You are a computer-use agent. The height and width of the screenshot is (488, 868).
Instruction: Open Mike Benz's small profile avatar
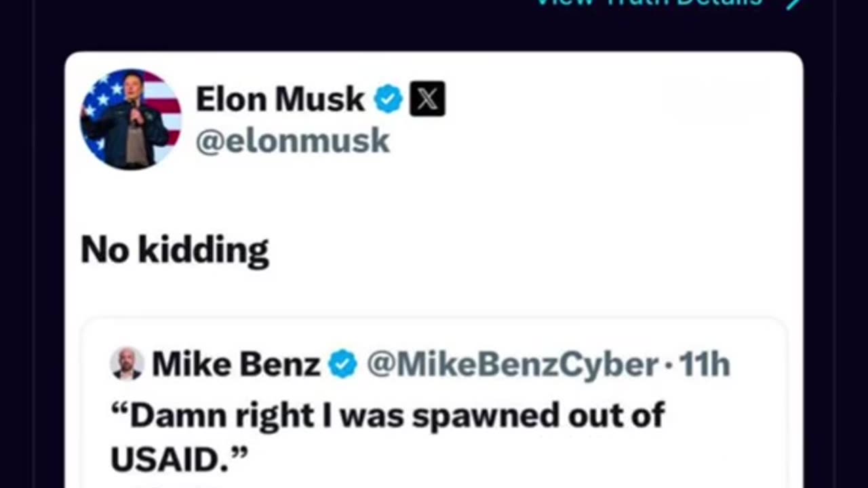tap(127, 364)
